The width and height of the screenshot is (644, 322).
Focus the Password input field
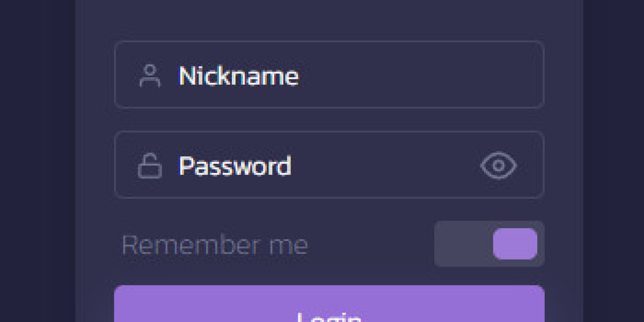[330, 165]
